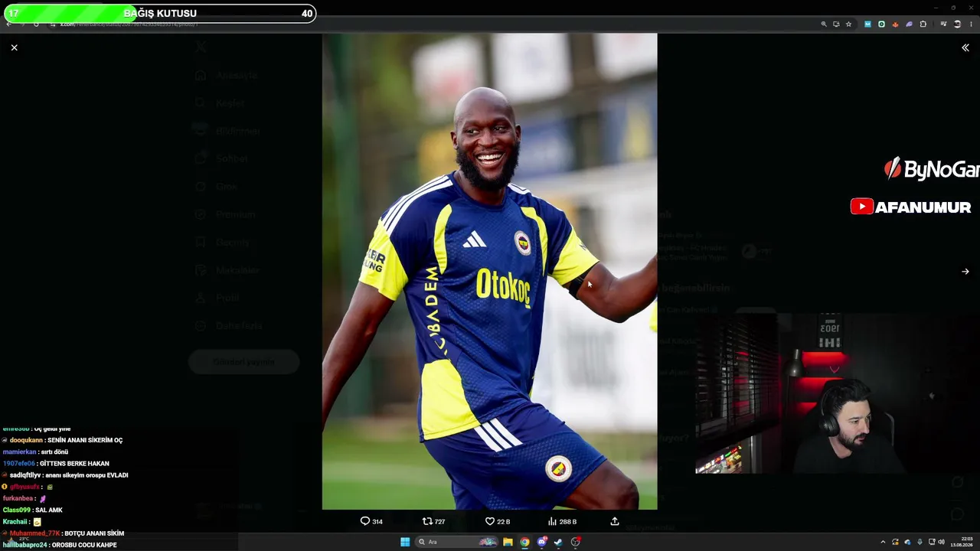Close the photo viewer with the X
This screenshot has height=551, width=980.
tap(14, 47)
